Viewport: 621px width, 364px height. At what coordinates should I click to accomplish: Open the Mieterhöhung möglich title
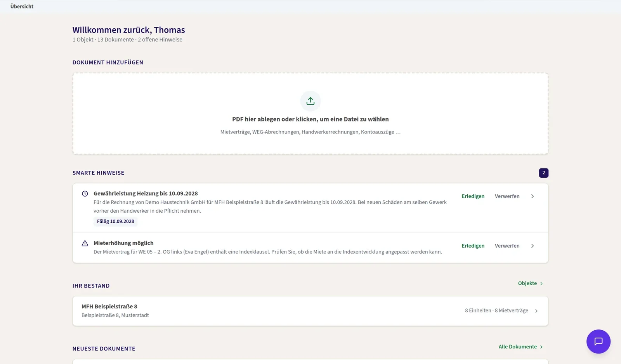coord(123,243)
